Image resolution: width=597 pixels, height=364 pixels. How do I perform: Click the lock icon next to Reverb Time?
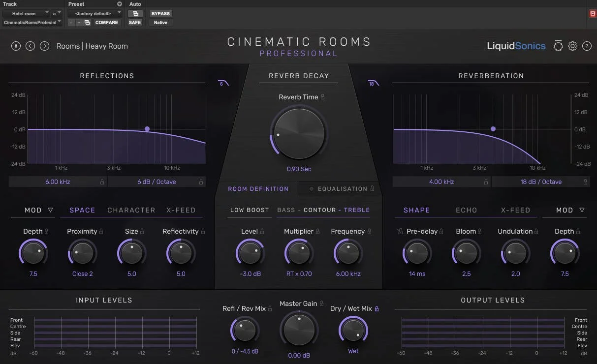[x=323, y=97]
